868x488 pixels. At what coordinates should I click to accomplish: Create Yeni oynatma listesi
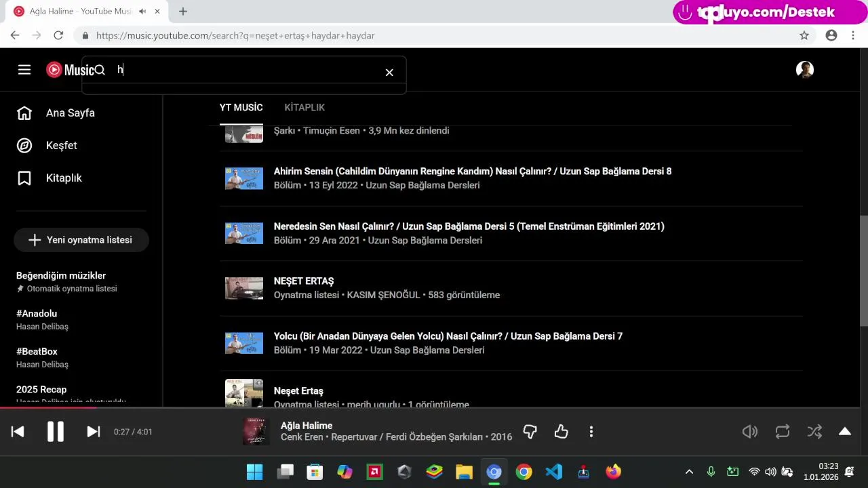[x=81, y=240]
